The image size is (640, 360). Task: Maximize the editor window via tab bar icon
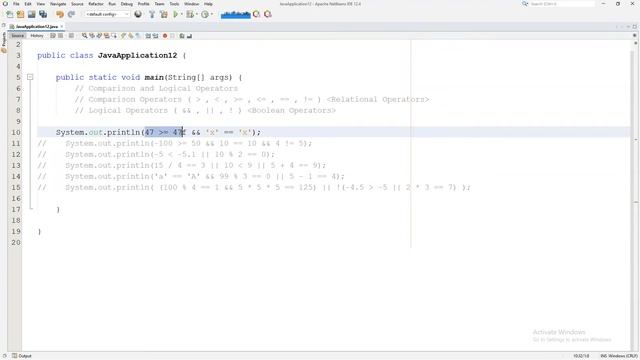coord(635,26)
